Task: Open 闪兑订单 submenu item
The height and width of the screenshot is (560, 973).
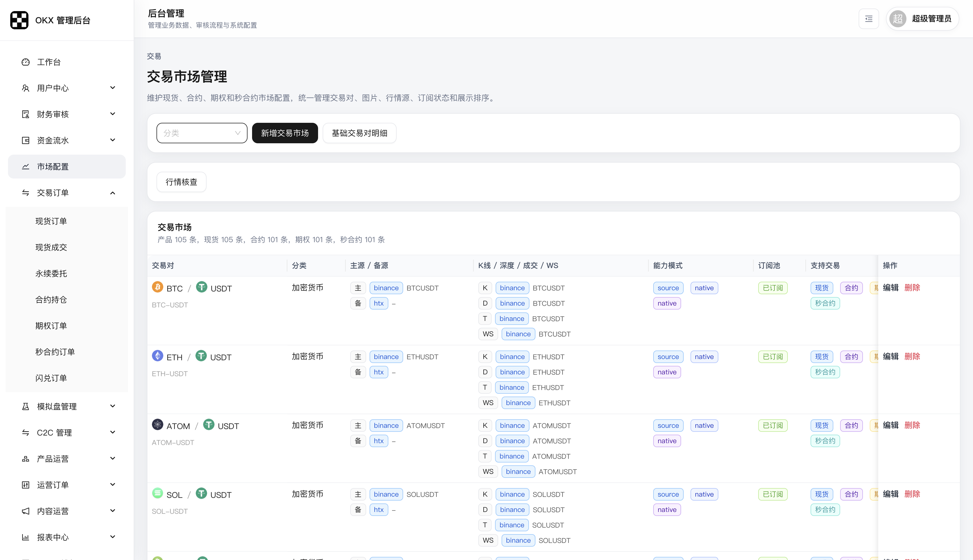Action: pyautogui.click(x=67, y=378)
